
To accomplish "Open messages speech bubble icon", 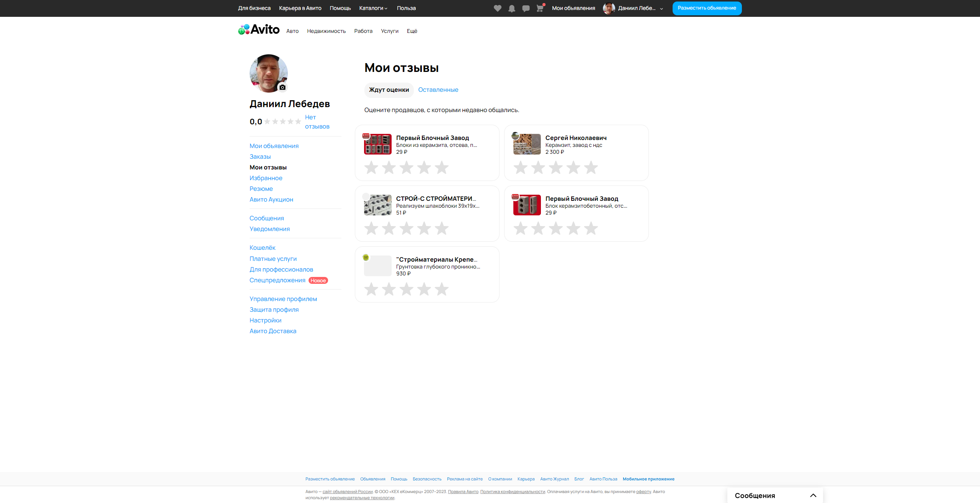I will [x=526, y=8].
